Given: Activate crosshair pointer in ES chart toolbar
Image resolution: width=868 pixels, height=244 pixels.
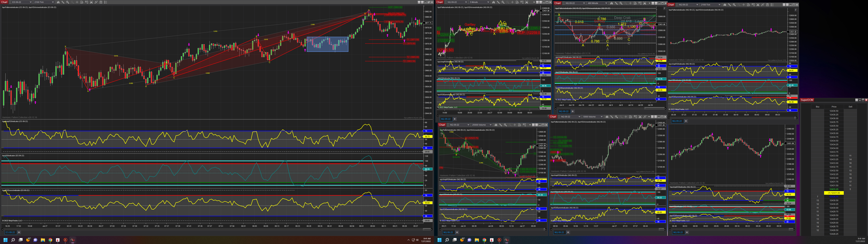Looking at the screenshot, I should 77,2.
